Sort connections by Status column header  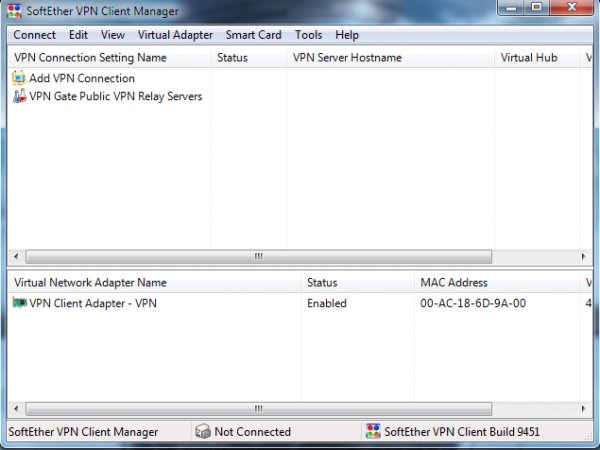pyautogui.click(x=249, y=57)
